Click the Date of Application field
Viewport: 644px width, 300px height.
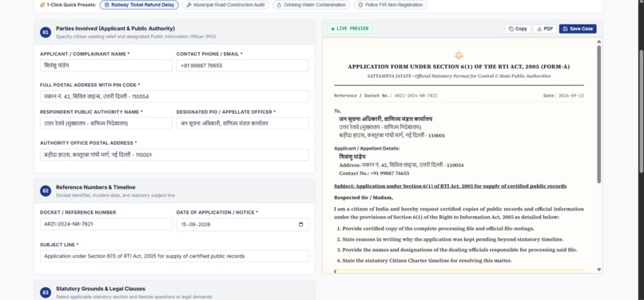[242, 224]
